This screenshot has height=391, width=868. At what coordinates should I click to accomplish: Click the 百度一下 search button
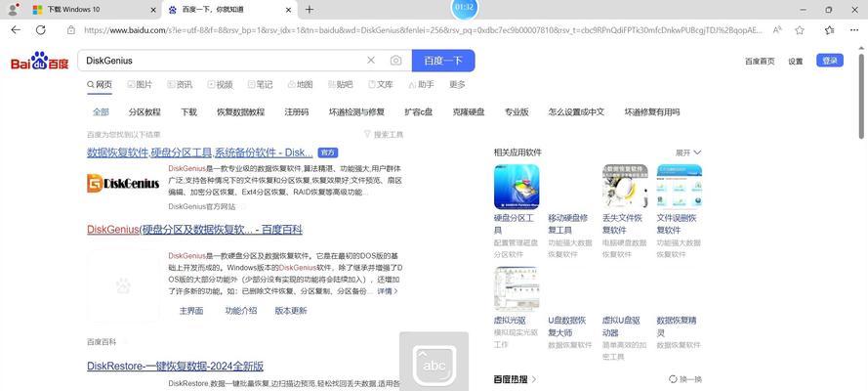point(443,61)
